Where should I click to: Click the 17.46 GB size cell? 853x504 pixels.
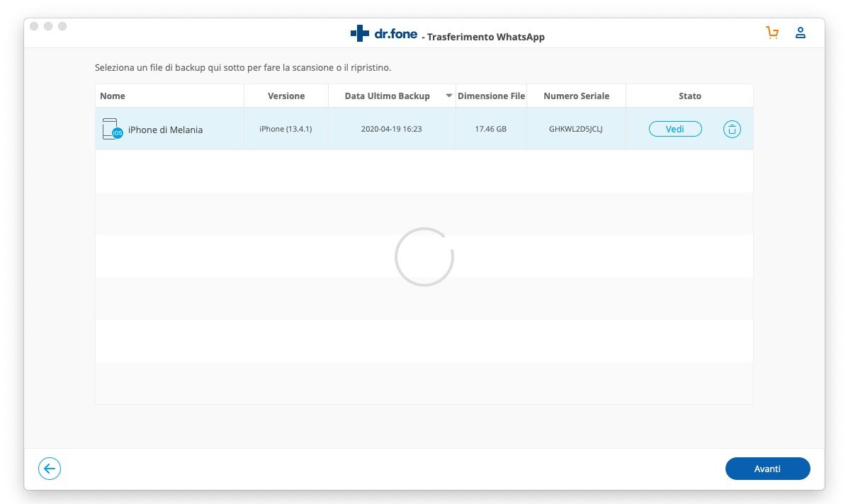491,130
